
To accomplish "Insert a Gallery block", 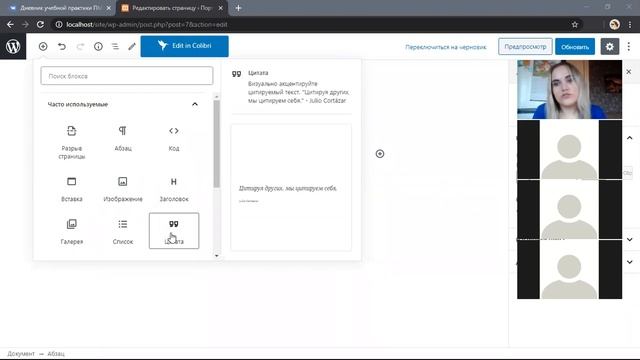I will tap(71, 231).
